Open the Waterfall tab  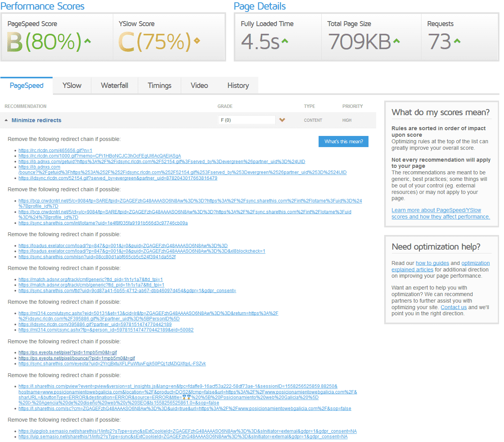coord(114,85)
